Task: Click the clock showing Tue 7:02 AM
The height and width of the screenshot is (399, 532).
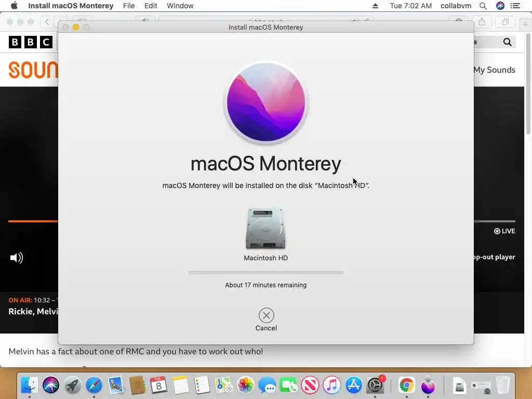Action: 410,6
